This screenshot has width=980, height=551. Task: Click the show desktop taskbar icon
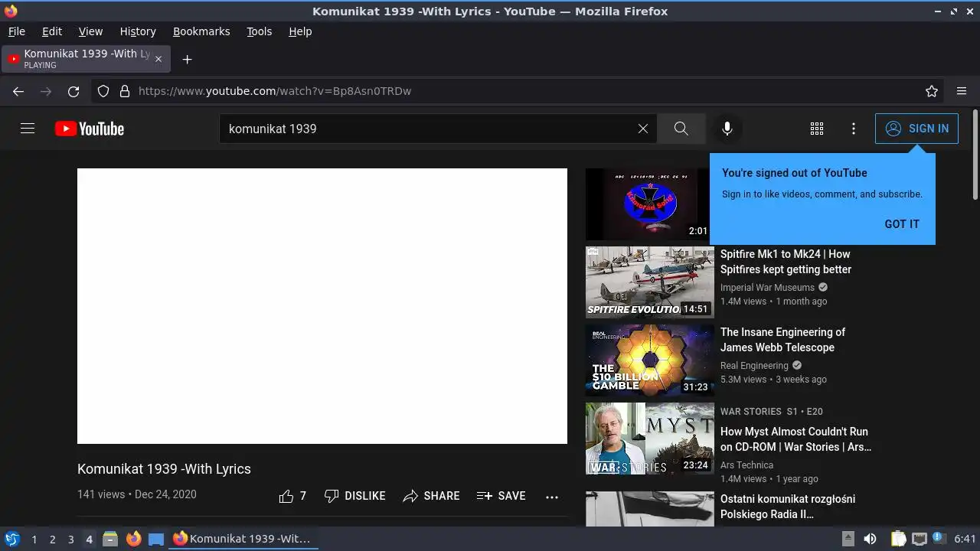coord(156,539)
